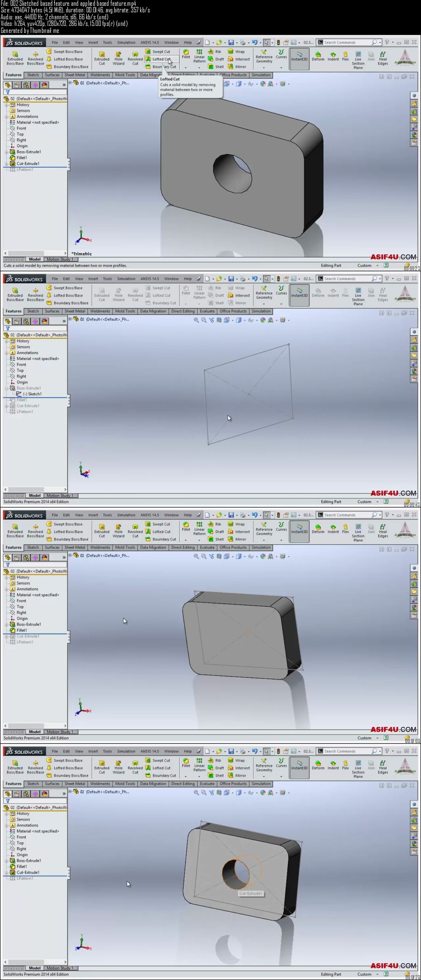
Task: Select Front plane in the fourth frame tree
Action: click(x=18, y=837)
